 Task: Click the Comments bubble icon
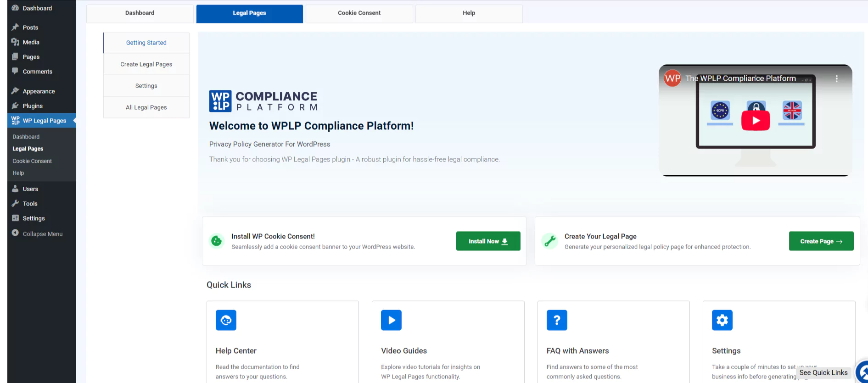[15, 71]
